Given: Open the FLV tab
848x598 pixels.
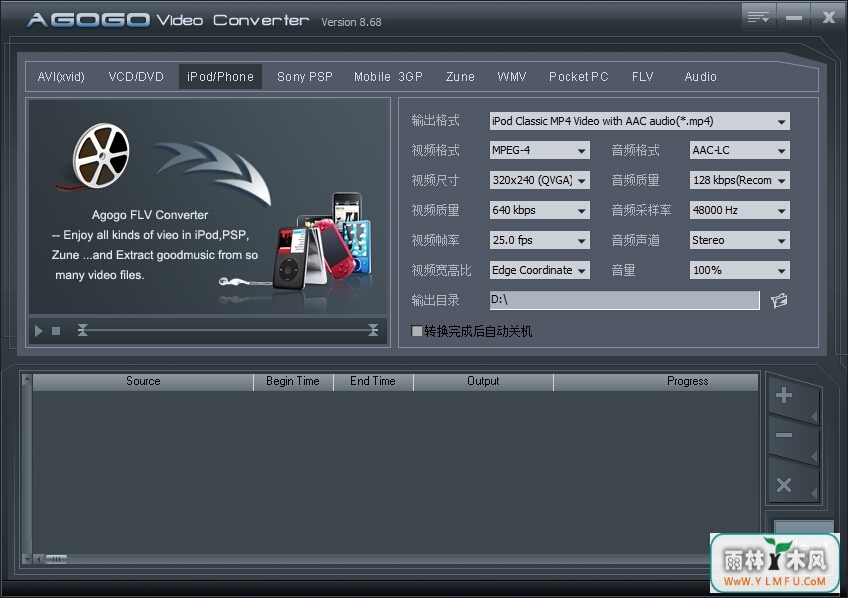Looking at the screenshot, I should 642,77.
